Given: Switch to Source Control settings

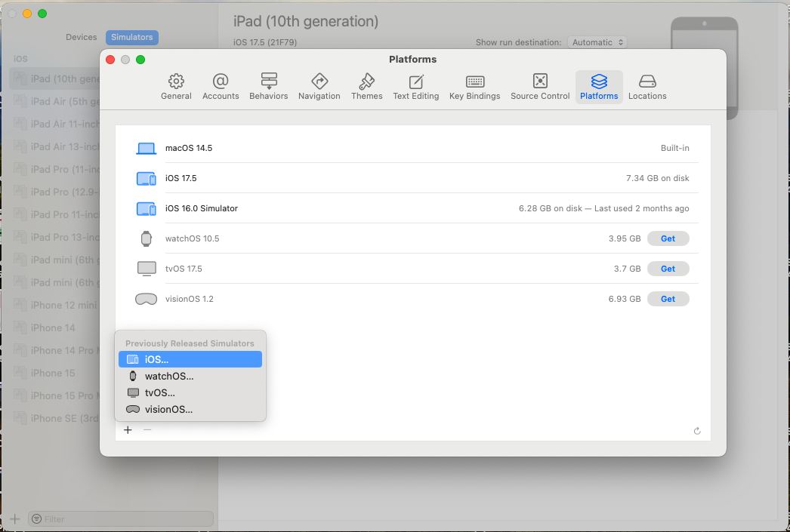Looking at the screenshot, I should 540,87.
